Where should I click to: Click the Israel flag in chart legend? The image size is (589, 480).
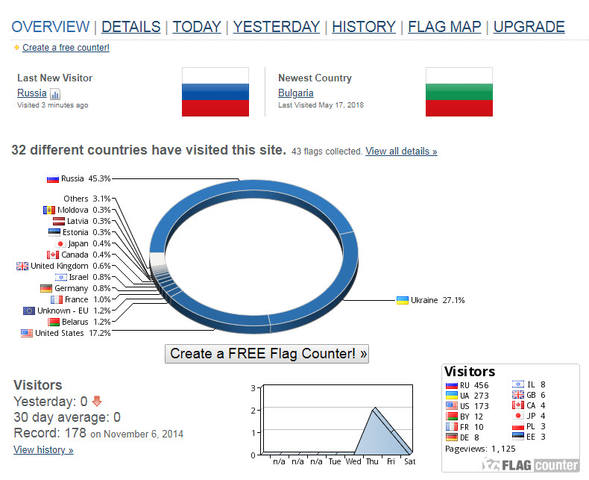[61, 277]
